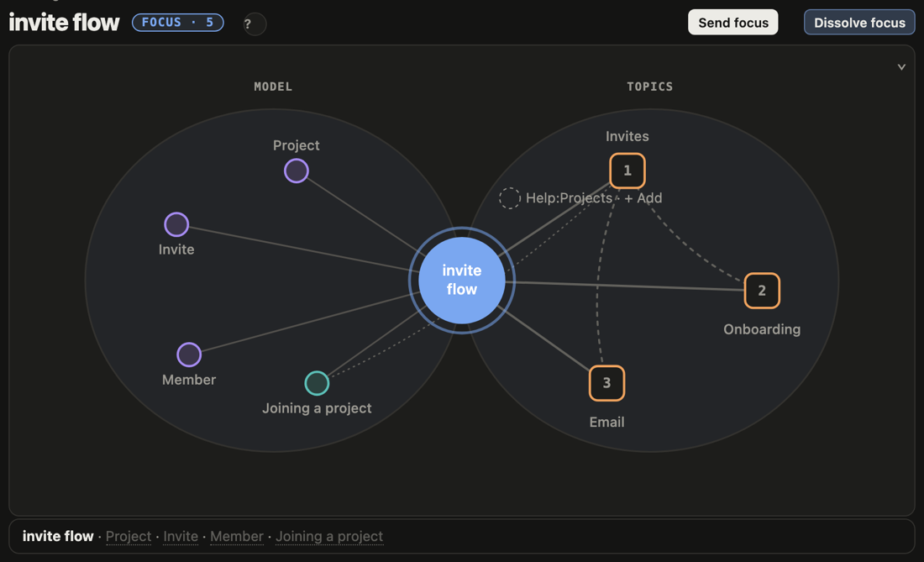Click the teal Joining a project node
The width and height of the screenshot is (924, 562).
[317, 383]
